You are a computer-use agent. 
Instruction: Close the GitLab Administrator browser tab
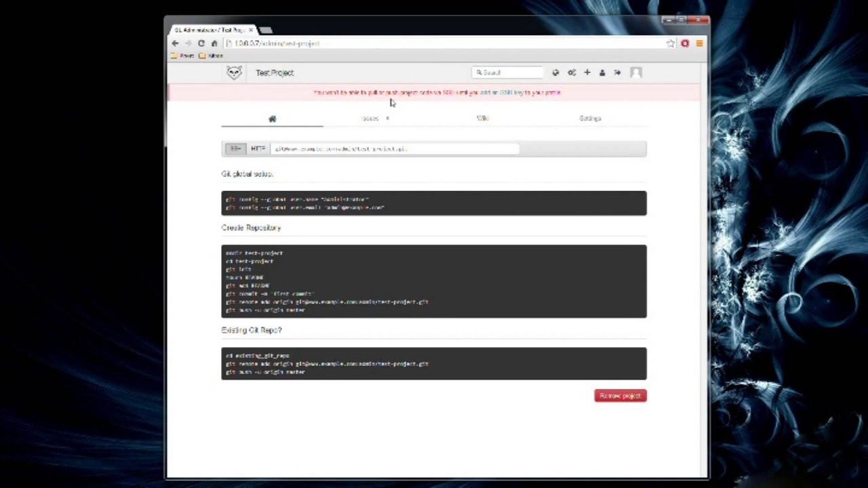pos(251,30)
